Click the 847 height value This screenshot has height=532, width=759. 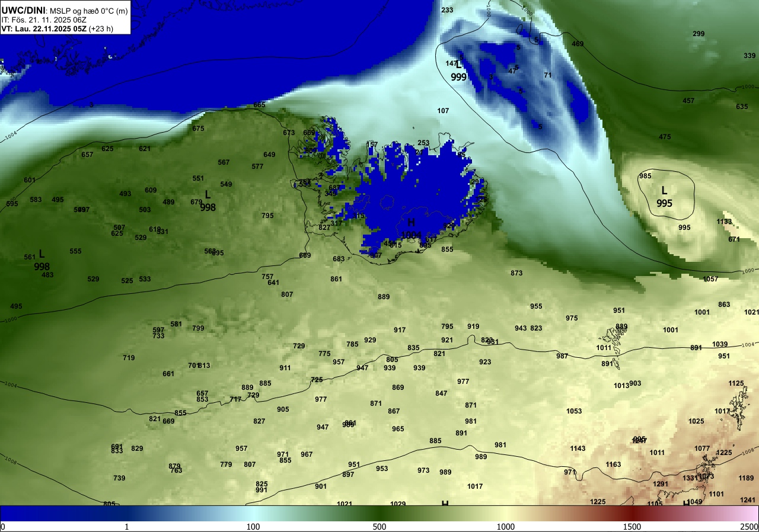[441, 393]
